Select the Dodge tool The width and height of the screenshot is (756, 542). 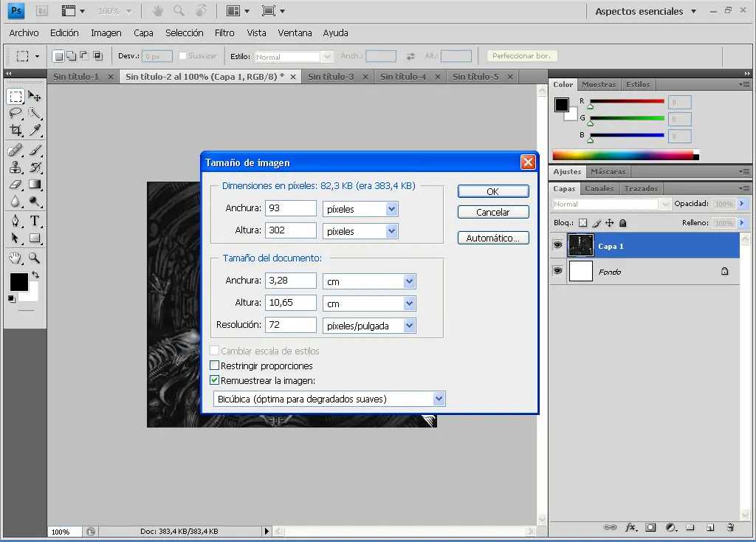(35, 201)
